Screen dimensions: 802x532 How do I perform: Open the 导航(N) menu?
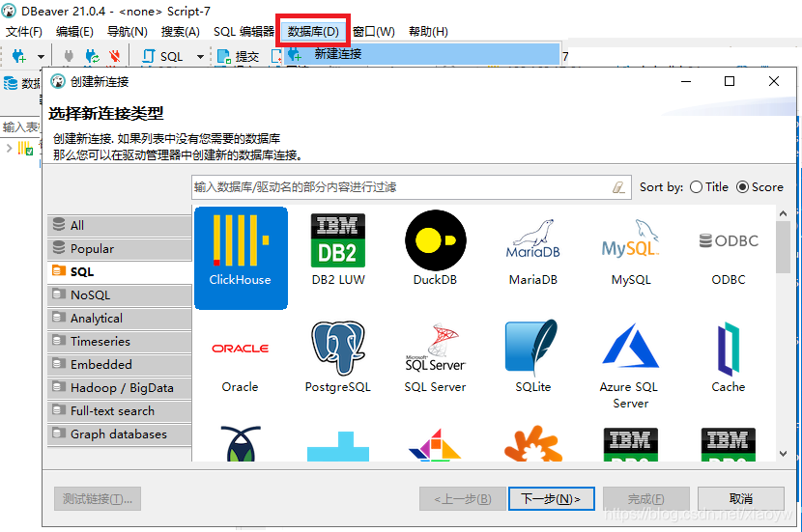tap(128, 32)
